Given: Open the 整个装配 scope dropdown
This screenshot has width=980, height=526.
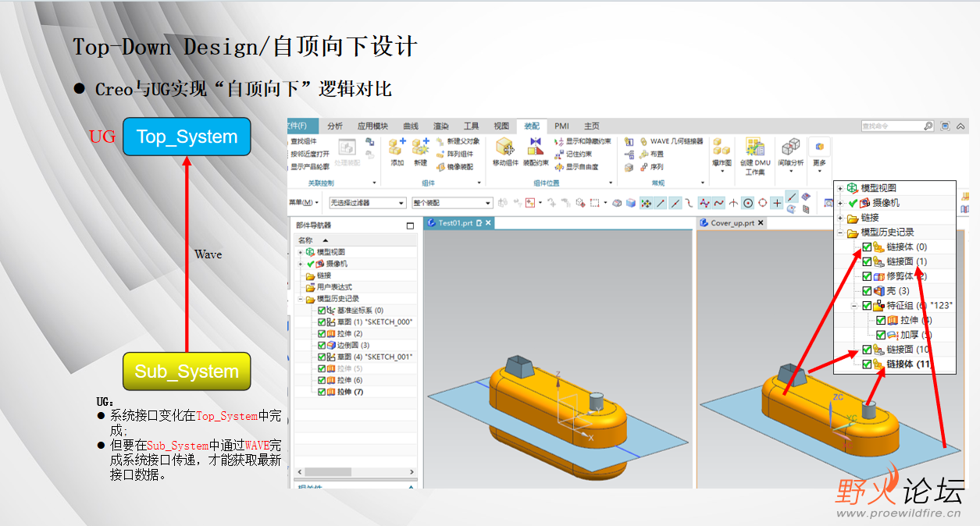Looking at the screenshot, I should pos(452,203).
